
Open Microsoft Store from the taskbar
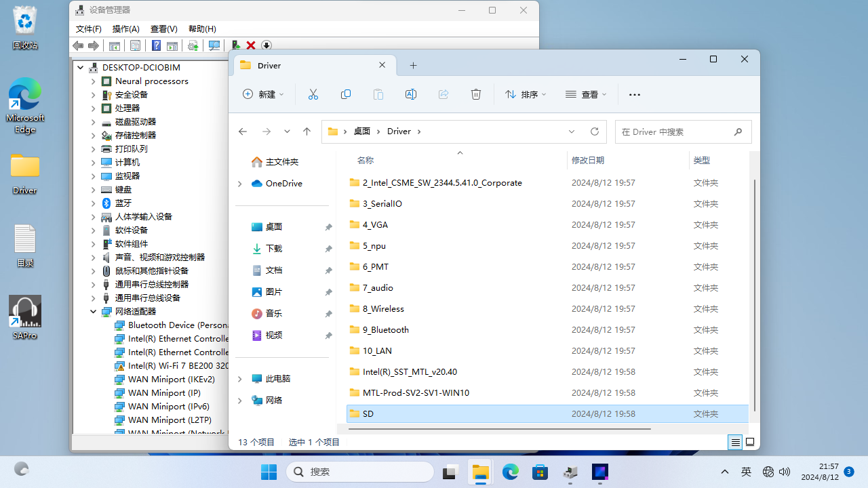coord(540,472)
